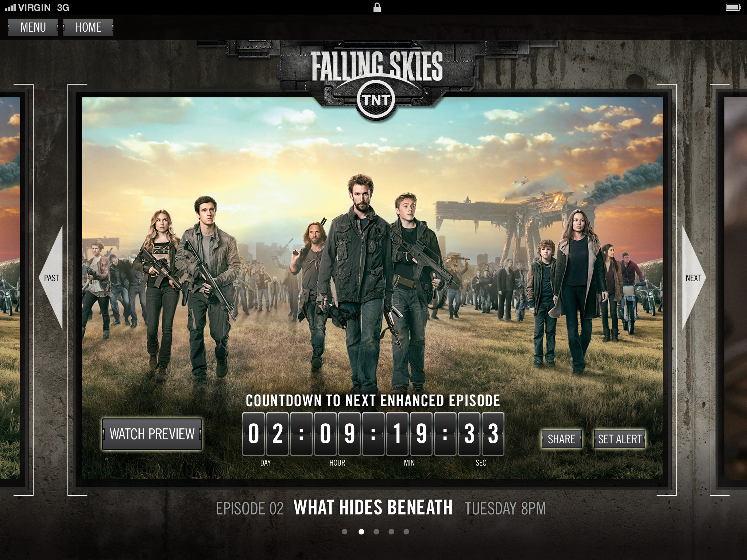Select the first page indicator dot
This screenshot has height=560, width=747.
pos(345,532)
